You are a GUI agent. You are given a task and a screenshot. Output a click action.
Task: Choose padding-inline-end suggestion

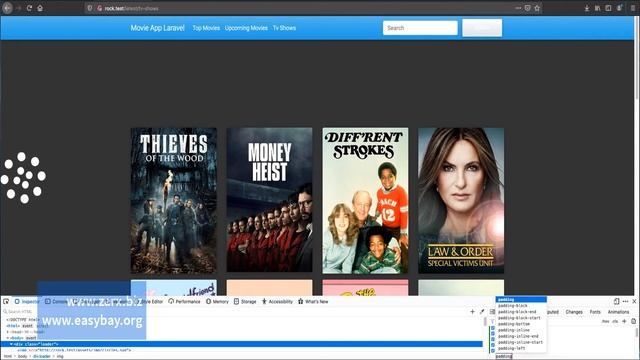click(x=521, y=336)
